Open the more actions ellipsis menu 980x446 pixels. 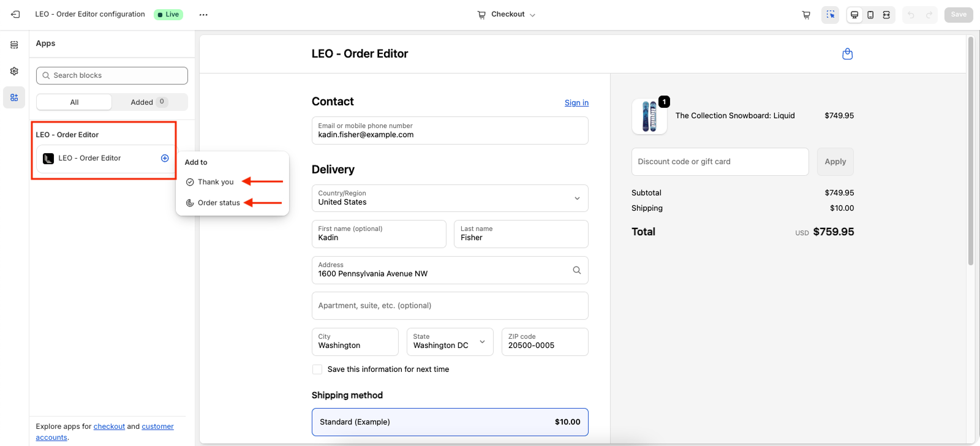pos(203,15)
